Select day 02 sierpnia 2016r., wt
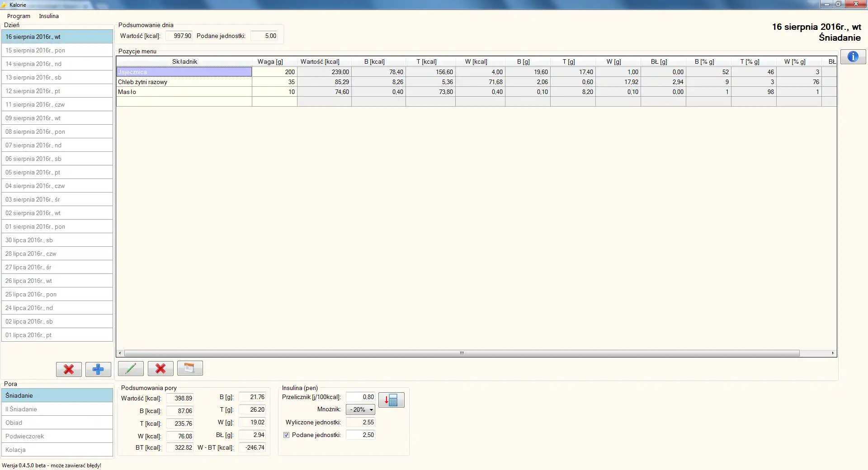Viewport: 868px width, 470px height. tap(57, 213)
